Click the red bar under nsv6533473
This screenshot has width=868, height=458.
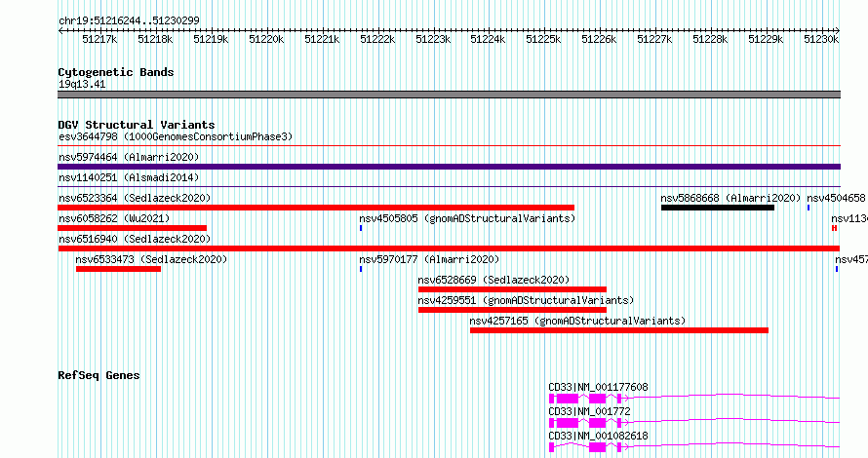point(118,269)
